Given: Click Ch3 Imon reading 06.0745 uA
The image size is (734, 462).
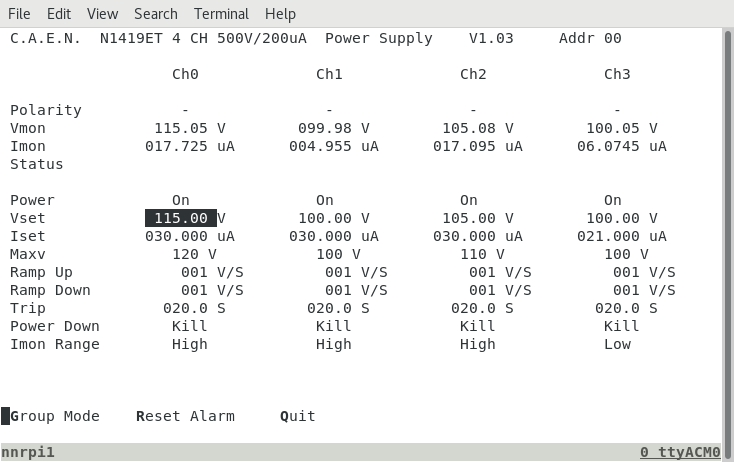Looking at the screenshot, I should tap(622, 147).
